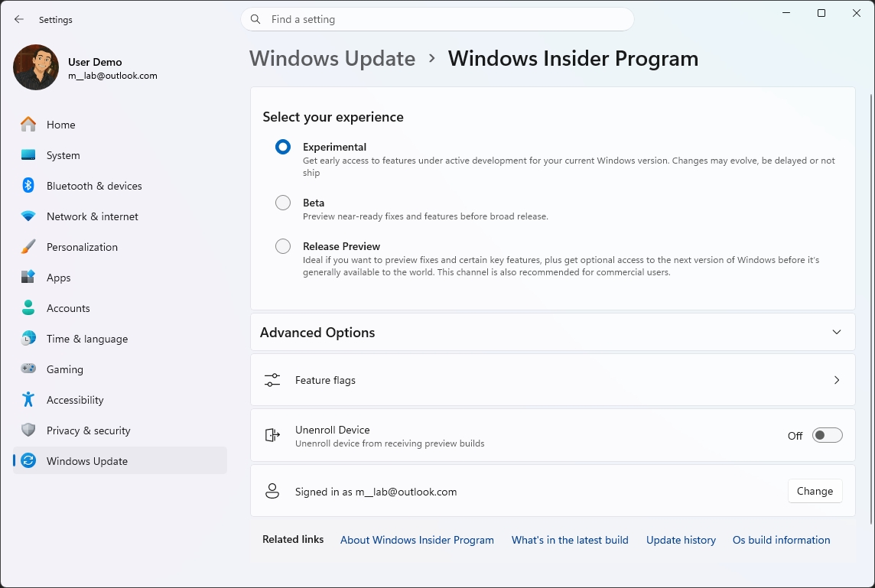This screenshot has width=875, height=588.
Task: Open About Windows Insider Program link
Action: (417, 540)
